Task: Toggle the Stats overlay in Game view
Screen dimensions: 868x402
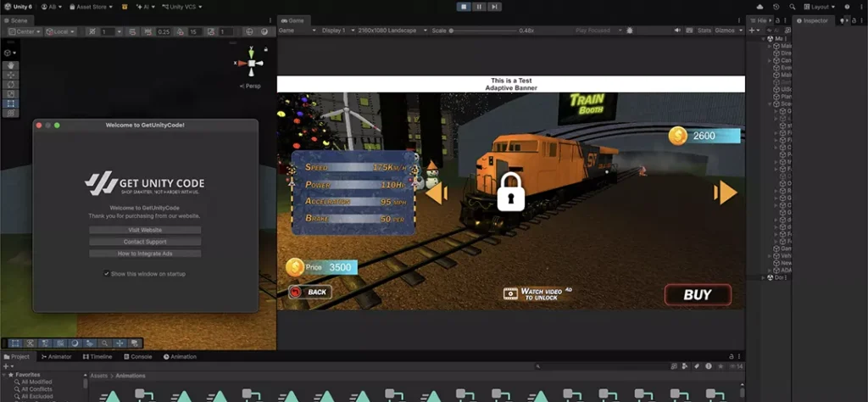Action: (704, 31)
